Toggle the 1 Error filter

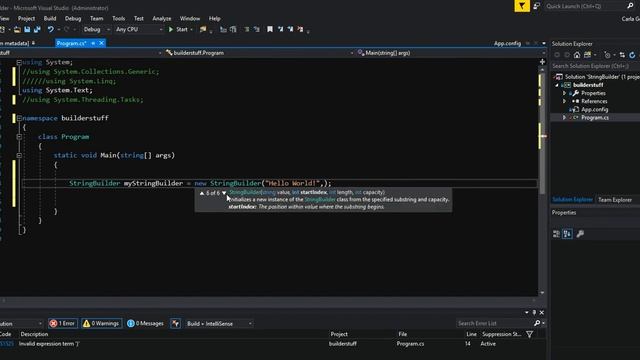click(x=63, y=323)
